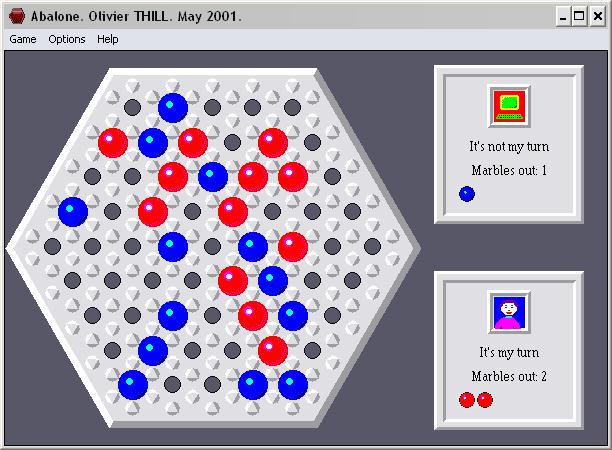Select the left blue marble in the seventh row
Viewport: 612px width, 450px height.
[173, 316]
